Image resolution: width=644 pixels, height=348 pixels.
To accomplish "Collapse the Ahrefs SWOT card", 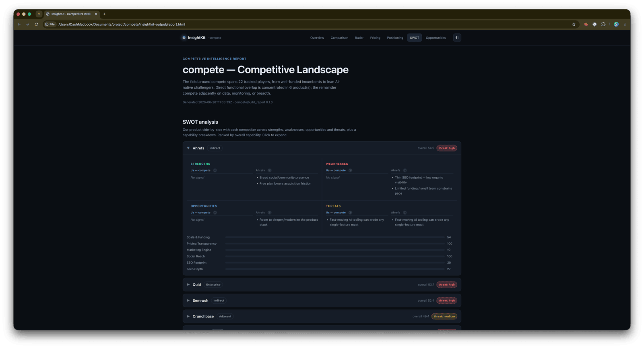I will click(x=188, y=148).
